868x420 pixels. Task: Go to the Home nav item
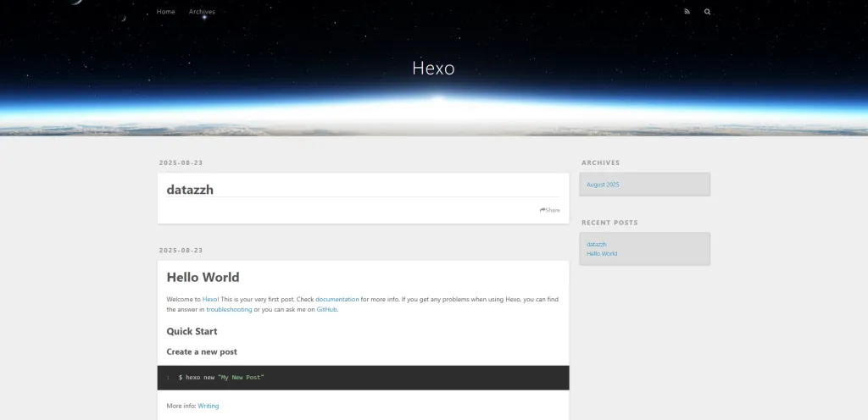166,12
